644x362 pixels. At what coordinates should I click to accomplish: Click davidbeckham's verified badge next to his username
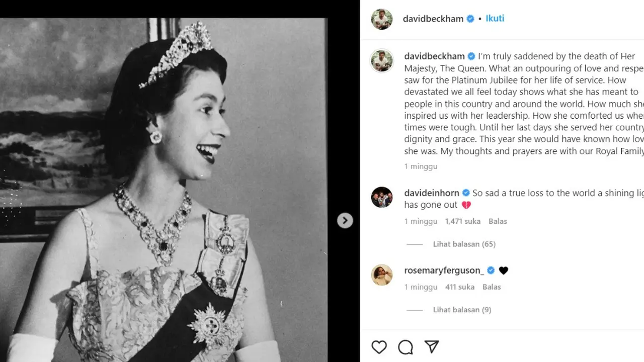[x=470, y=19]
